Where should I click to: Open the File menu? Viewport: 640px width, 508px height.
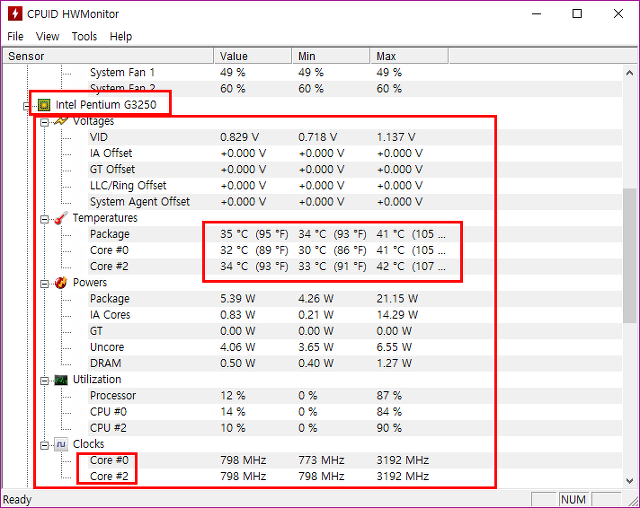tap(16, 37)
